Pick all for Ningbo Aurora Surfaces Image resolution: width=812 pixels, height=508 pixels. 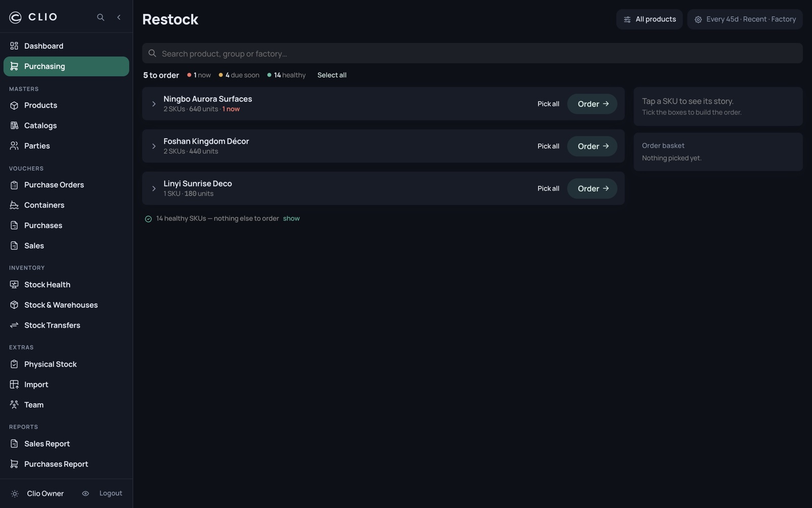(548, 104)
